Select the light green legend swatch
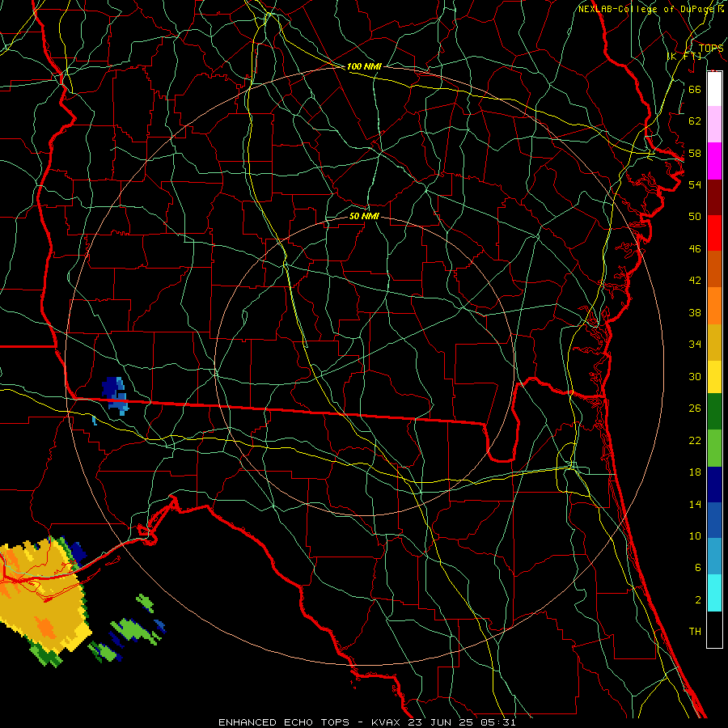The image size is (728, 728). point(714,448)
